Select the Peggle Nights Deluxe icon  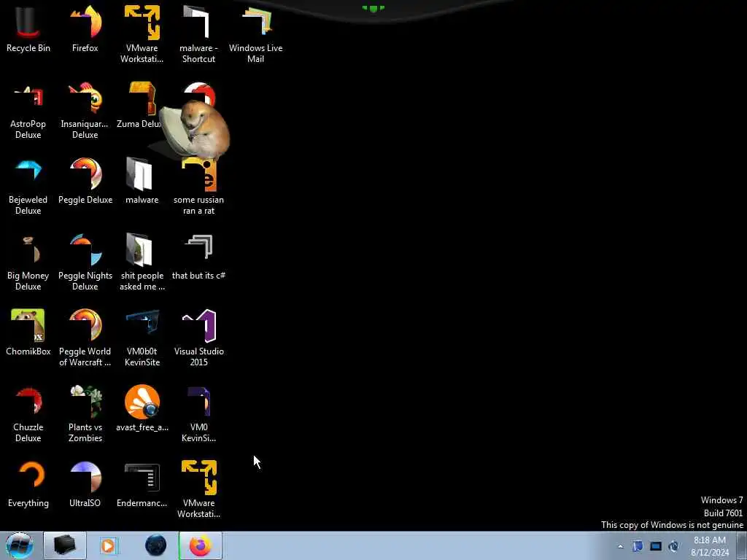[85, 262]
